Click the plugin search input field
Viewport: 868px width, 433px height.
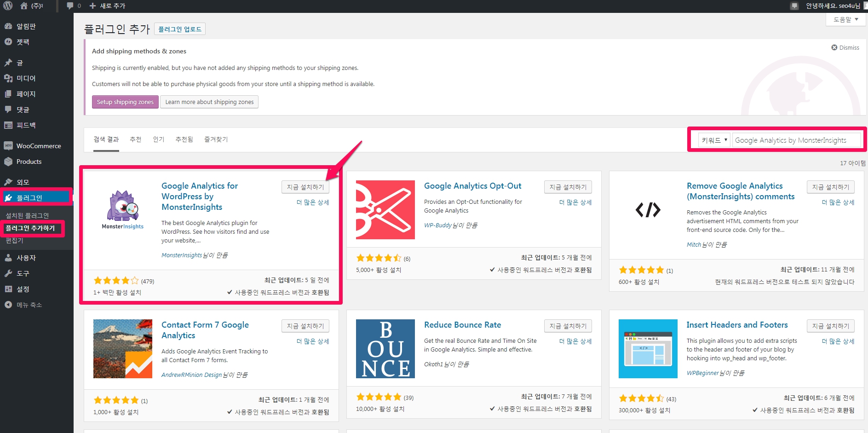[796, 140]
